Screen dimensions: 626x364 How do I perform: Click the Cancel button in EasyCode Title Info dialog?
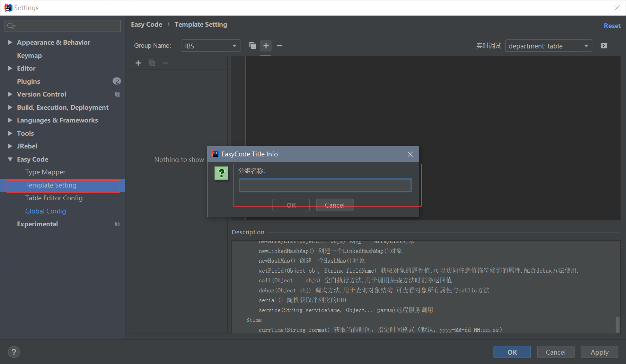tap(334, 205)
